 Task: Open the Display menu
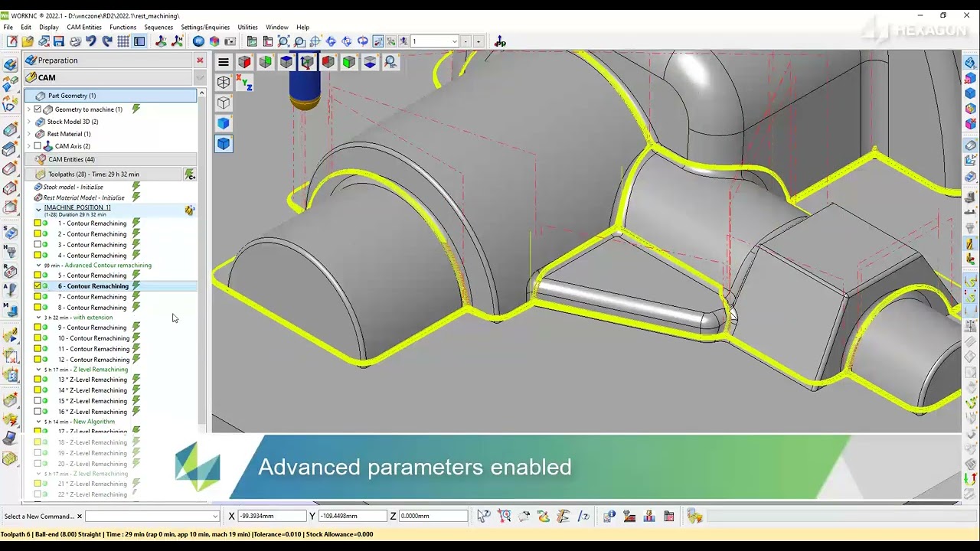point(49,27)
